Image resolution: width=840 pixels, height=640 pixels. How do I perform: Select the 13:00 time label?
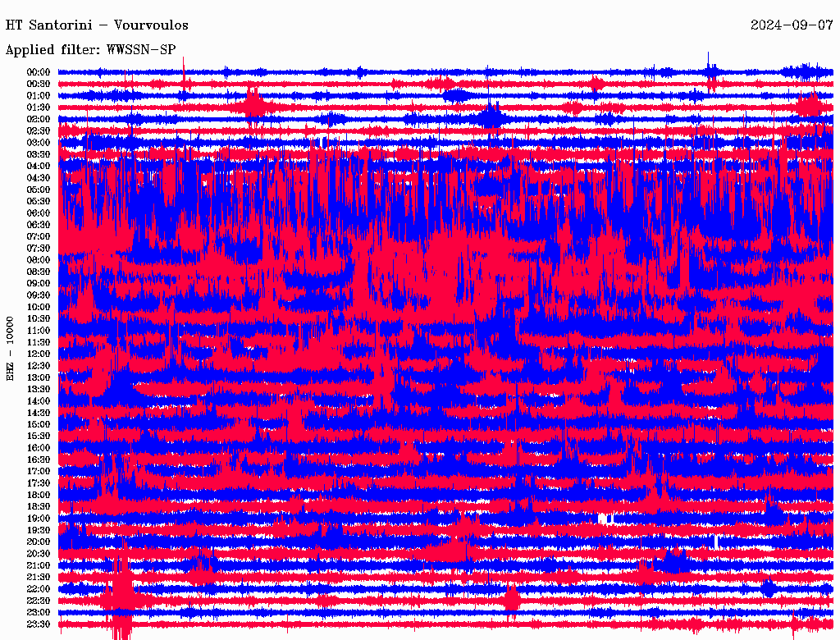coord(39,377)
